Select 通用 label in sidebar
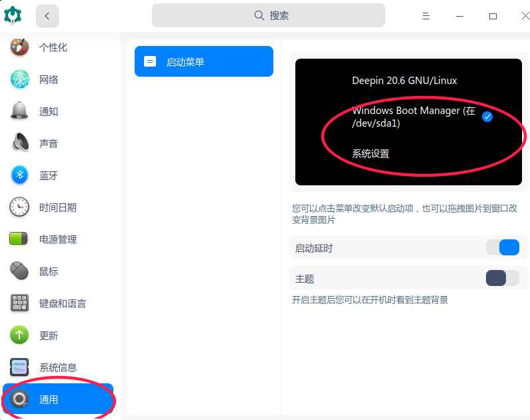The width and height of the screenshot is (530, 420). point(49,399)
